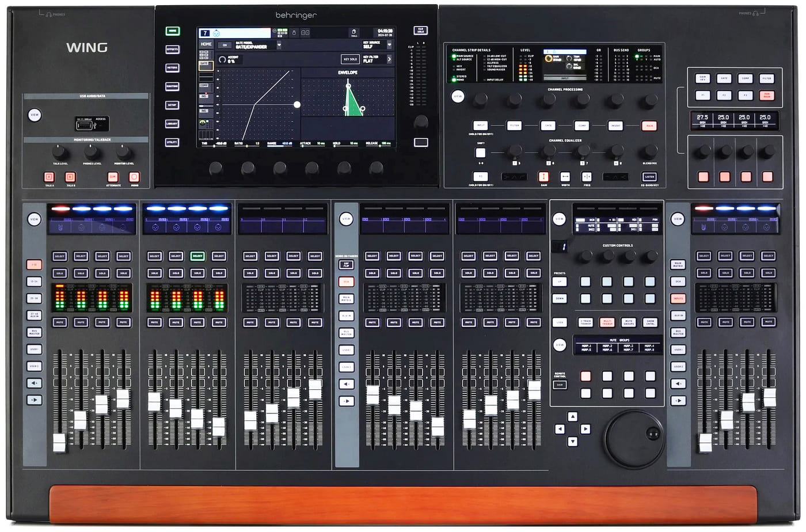Screen dimensions: 806x532
Task: Tap the lock icon on touchscreen
Action: click(x=294, y=33)
